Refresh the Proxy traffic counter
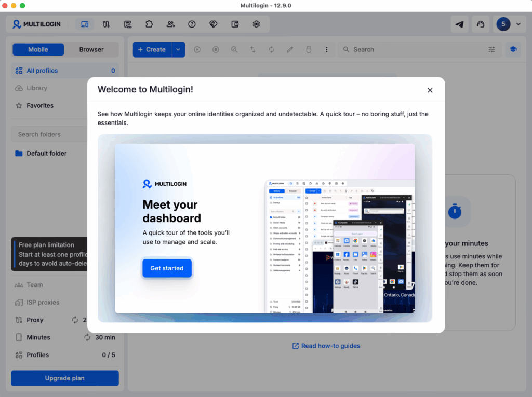This screenshot has width=532, height=397. pos(75,320)
